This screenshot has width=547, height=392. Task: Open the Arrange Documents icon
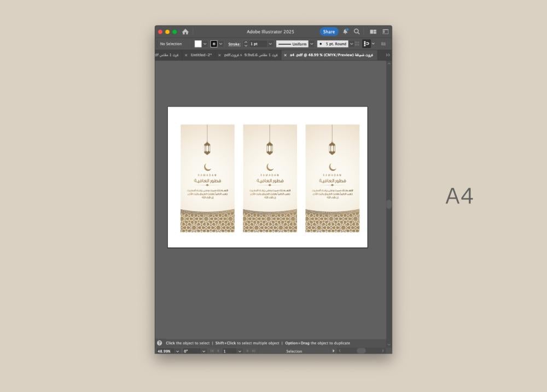373,32
